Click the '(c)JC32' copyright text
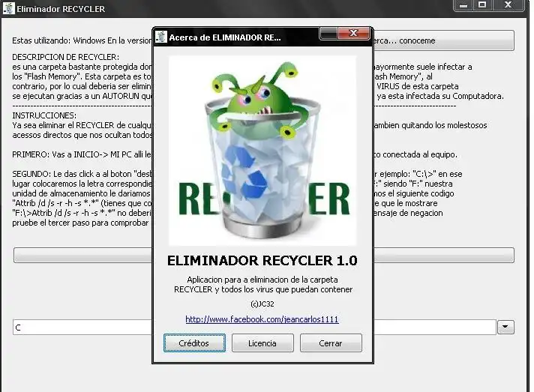 coord(262,304)
